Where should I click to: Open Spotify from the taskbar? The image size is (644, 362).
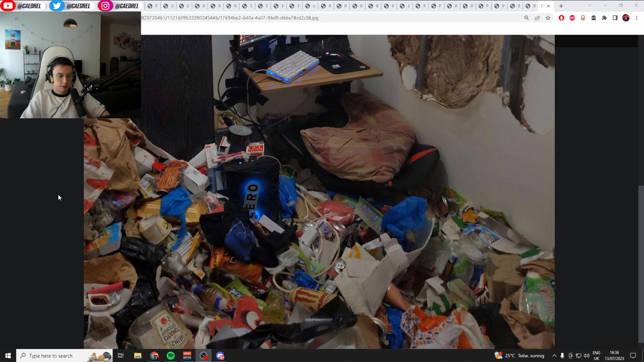171,356
